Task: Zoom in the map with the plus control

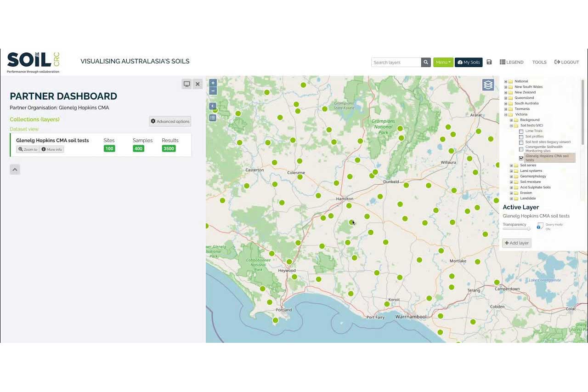Action: (x=213, y=83)
